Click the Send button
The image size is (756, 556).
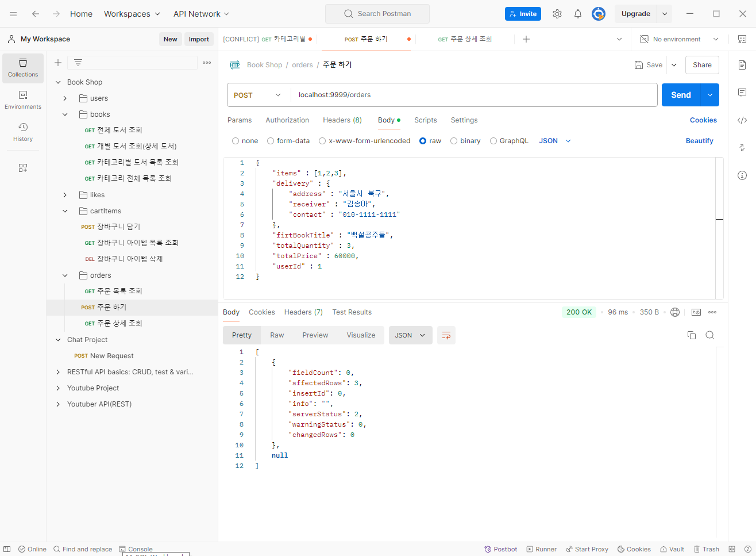pos(681,95)
